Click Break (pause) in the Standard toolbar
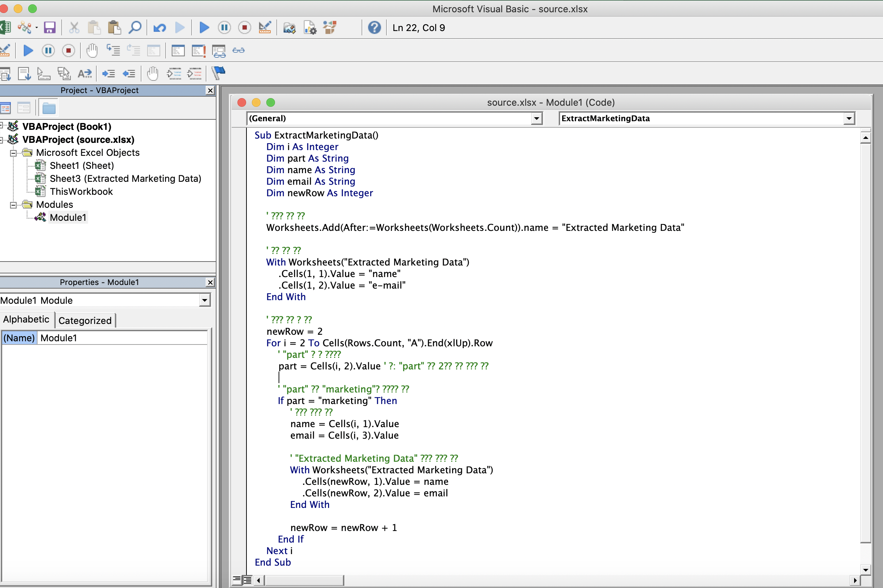 (224, 27)
